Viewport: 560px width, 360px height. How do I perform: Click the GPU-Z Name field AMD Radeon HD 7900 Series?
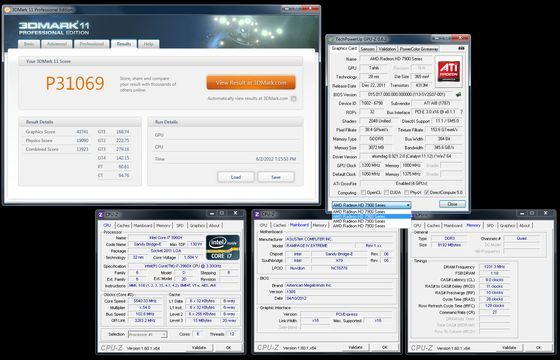coord(396,59)
